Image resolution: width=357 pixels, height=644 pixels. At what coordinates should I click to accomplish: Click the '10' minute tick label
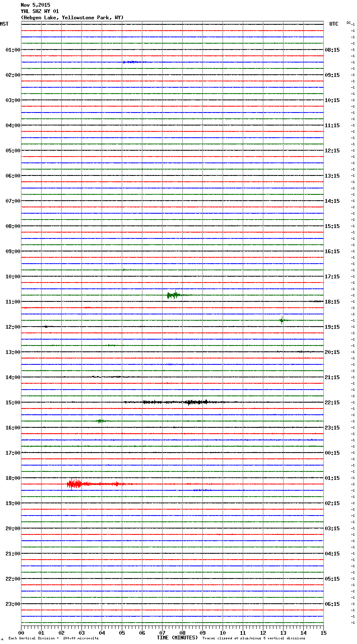223,633
